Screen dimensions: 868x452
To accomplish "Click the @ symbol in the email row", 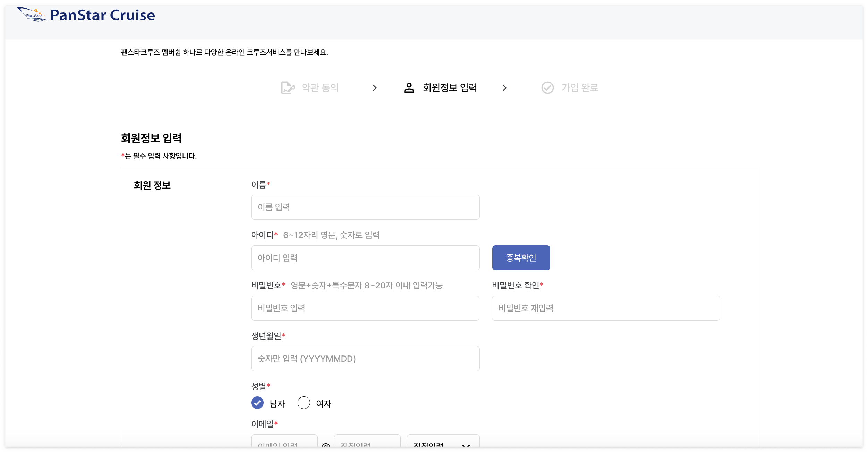I will coord(325,446).
